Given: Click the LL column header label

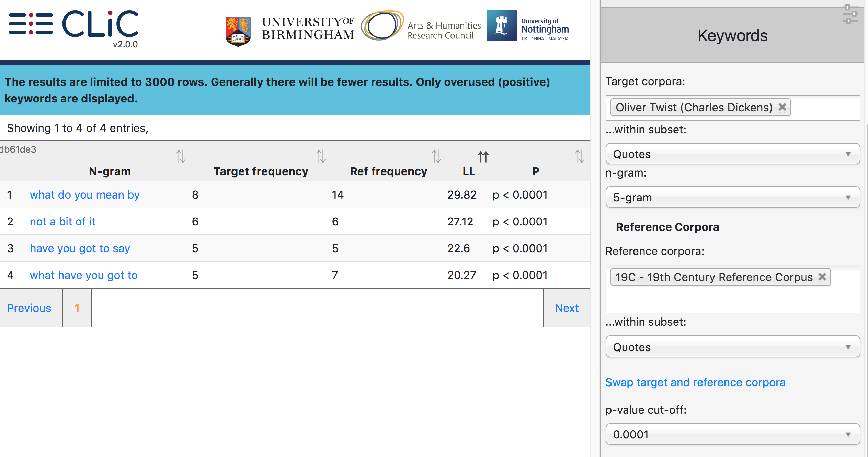Looking at the screenshot, I should point(469,171).
